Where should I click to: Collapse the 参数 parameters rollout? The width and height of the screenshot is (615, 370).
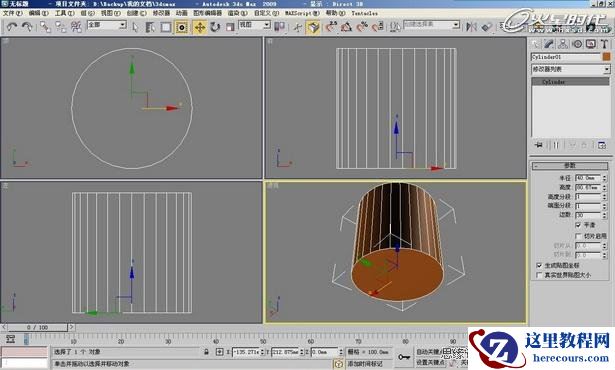click(x=570, y=166)
